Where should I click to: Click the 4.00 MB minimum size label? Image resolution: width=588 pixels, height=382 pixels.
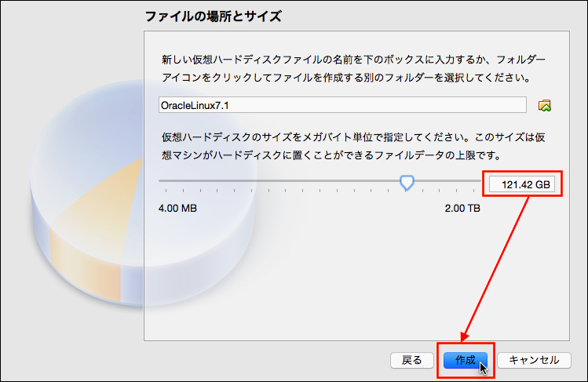(x=178, y=209)
